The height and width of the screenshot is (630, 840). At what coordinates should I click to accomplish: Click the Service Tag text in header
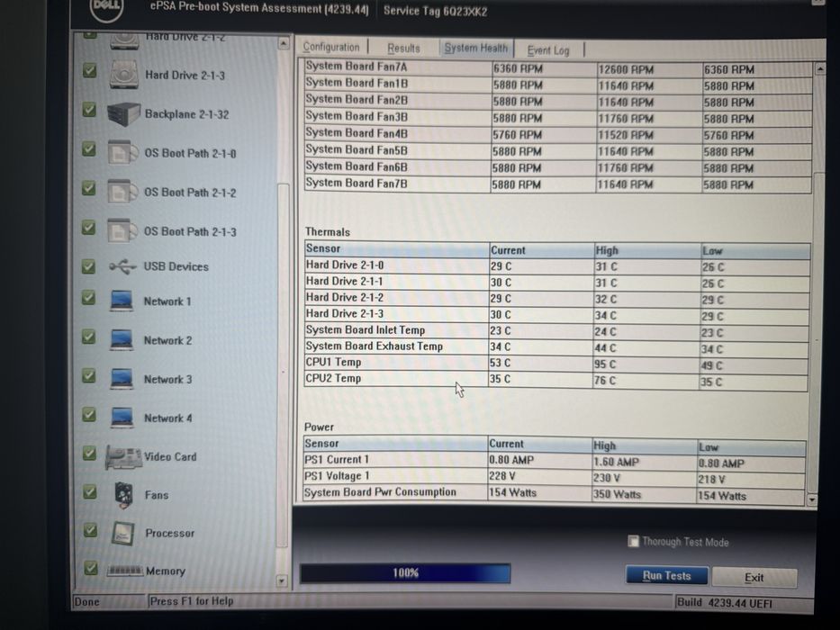tap(435, 11)
